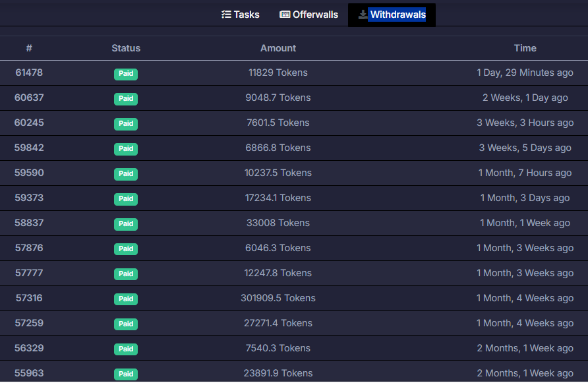
Task: Select withdrawal ID 57259
Action: tap(29, 323)
